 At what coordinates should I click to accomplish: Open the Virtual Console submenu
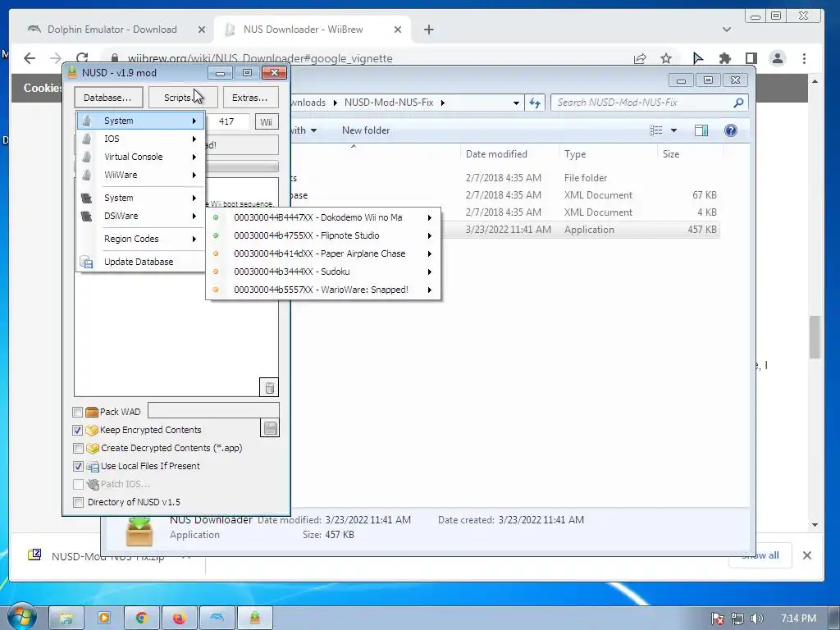click(140, 157)
